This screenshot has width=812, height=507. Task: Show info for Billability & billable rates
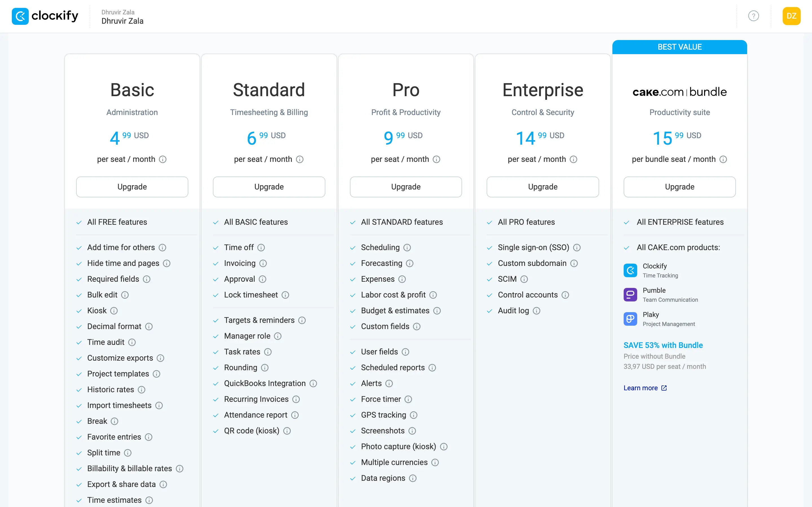pyautogui.click(x=179, y=469)
